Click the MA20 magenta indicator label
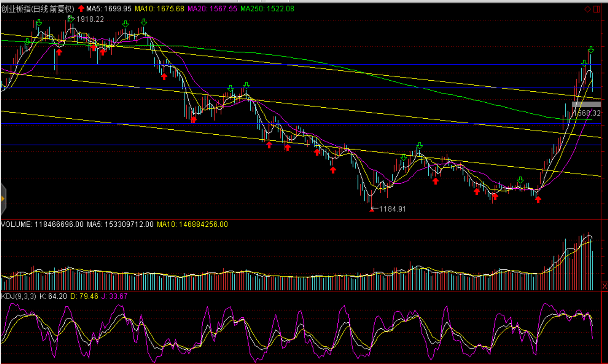This screenshot has width=608, height=364. tap(212, 9)
